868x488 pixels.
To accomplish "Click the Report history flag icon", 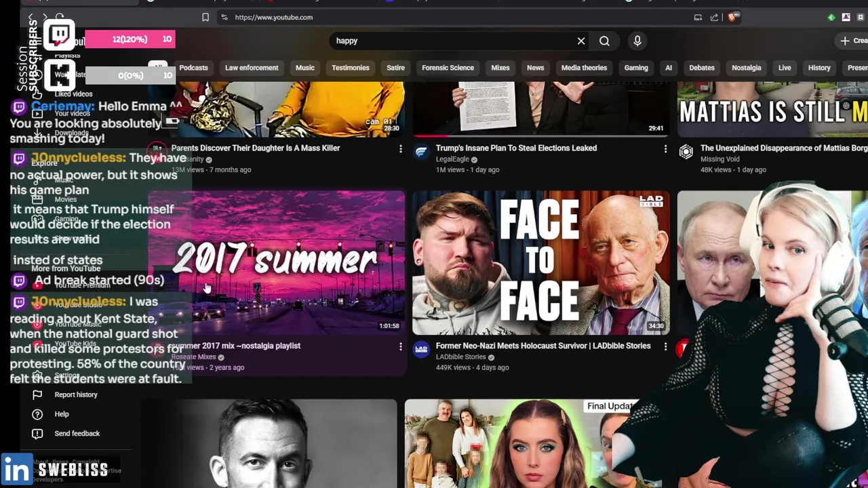I will click(x=37, y=394).
